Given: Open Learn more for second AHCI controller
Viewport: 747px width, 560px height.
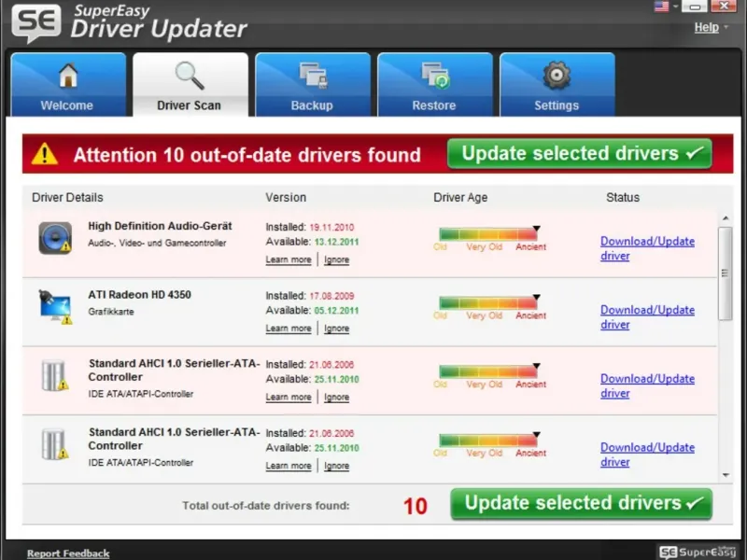Looking at the screenshot, I should (x=289, y=465).
